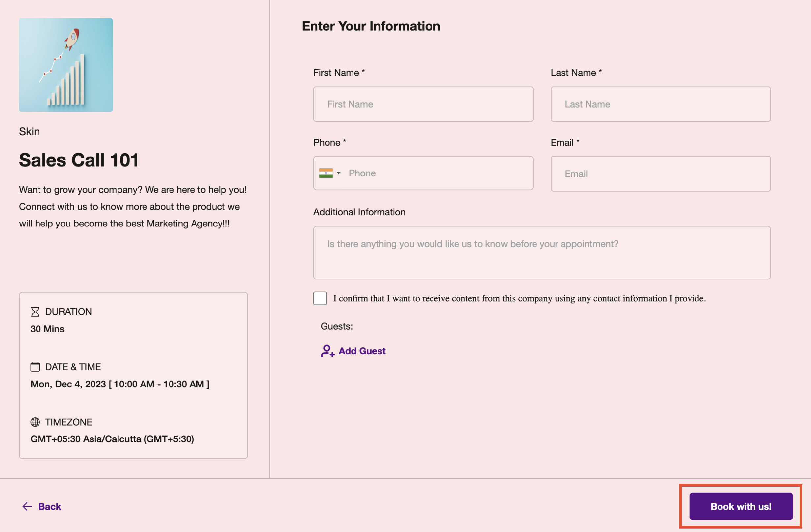Click the India flag icon
811x532 pixels.
[x=326, y=173]
